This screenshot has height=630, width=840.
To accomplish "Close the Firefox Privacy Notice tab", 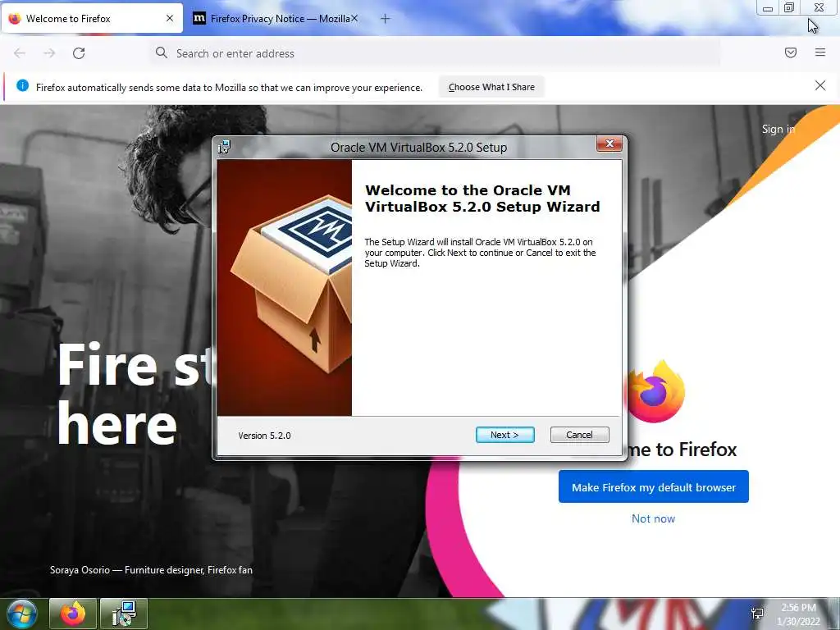I will point(354,18).
